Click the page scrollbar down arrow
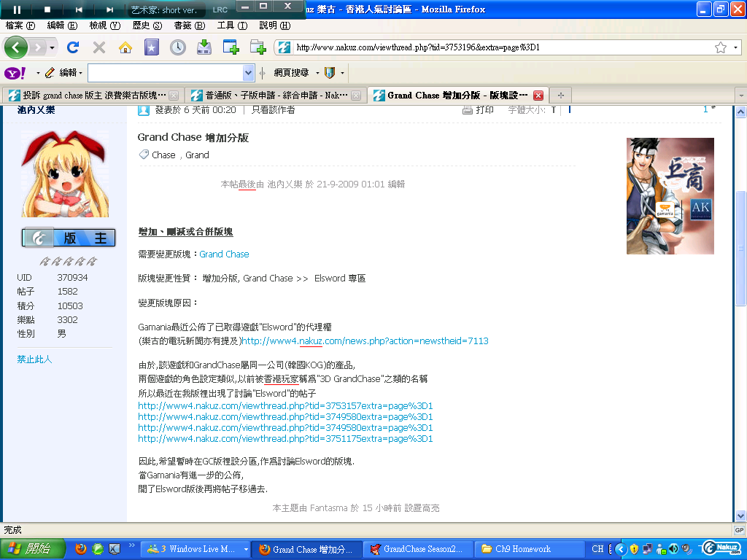Screen dimensions: 747x560 point(740,516)
